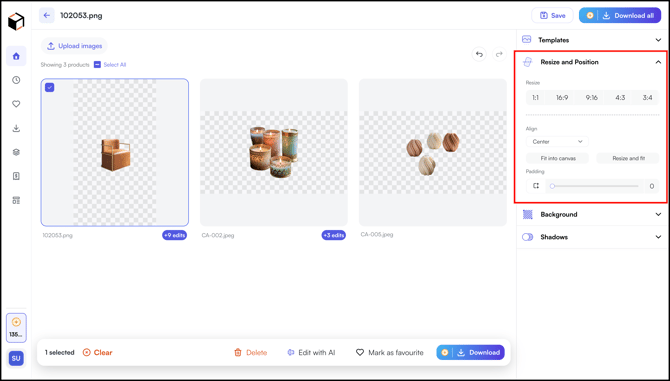Viewport: 670px width, 381px height.
Task: Click the Select All link
Action: click(115, 64)
